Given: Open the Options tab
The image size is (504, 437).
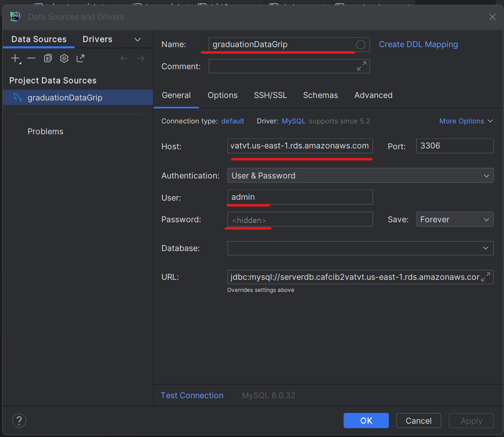Looking at the screenshot, I should pos(223,95).
